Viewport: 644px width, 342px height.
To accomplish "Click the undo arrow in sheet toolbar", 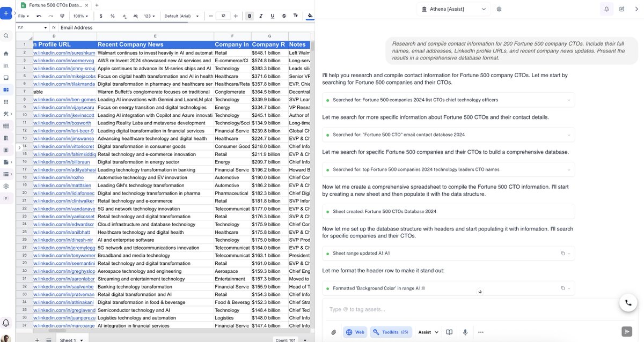I will [39, 16].
